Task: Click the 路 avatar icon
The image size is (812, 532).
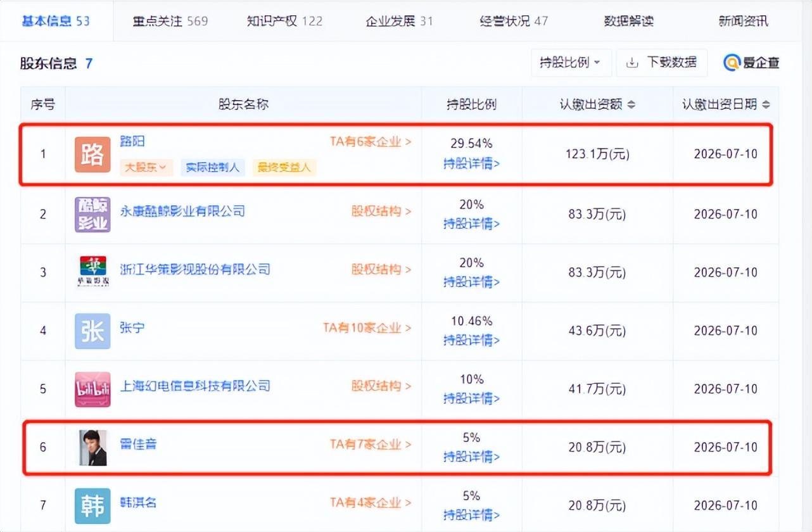Action: (x=92, y=155)
